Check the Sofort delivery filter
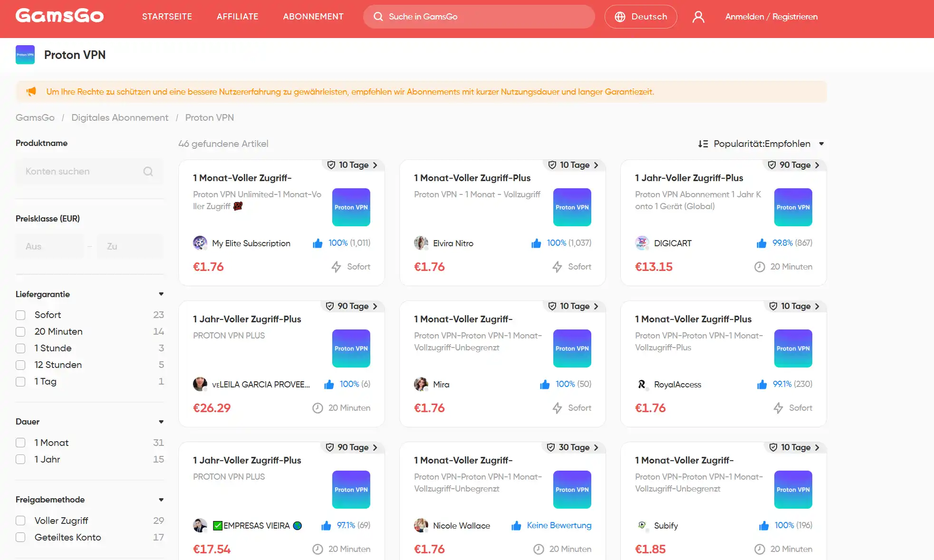 [20, 315]
